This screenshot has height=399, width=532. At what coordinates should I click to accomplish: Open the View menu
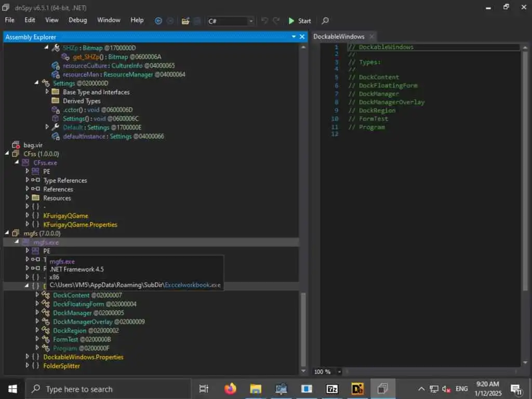(x=52, y=20)
